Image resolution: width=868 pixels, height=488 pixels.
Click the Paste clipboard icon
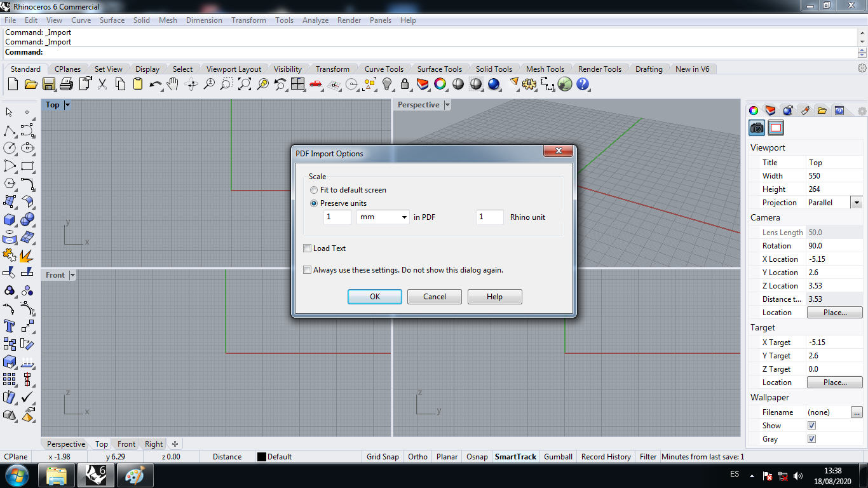(x=138, y=84)
